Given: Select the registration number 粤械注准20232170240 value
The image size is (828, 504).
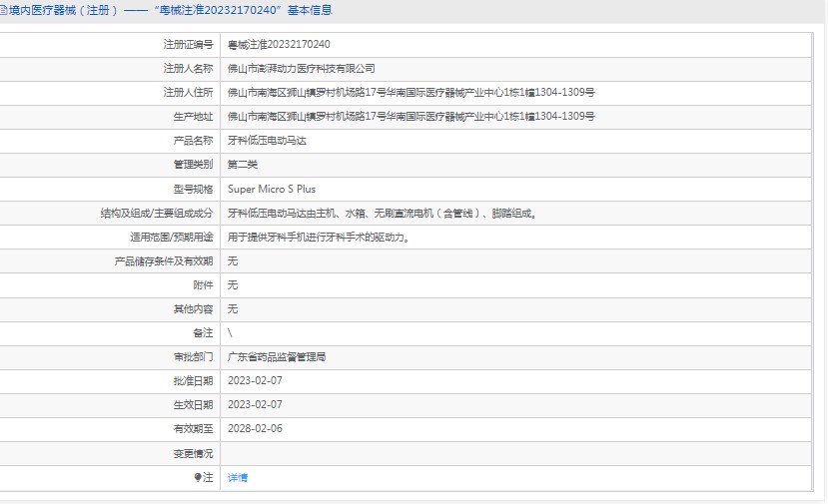Looking at the screenshot, I should point(279,44).
